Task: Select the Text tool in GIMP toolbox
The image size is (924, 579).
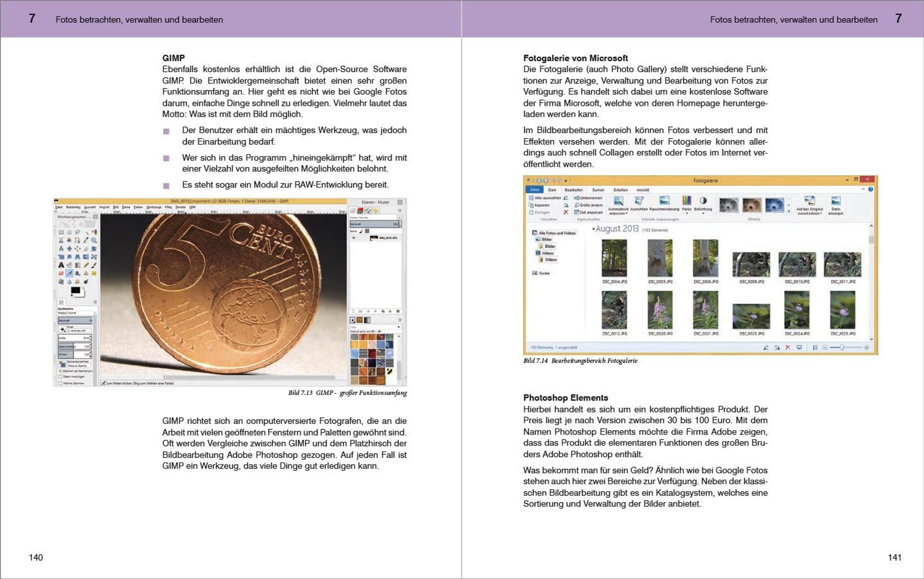Action: [x=61, y=265]
